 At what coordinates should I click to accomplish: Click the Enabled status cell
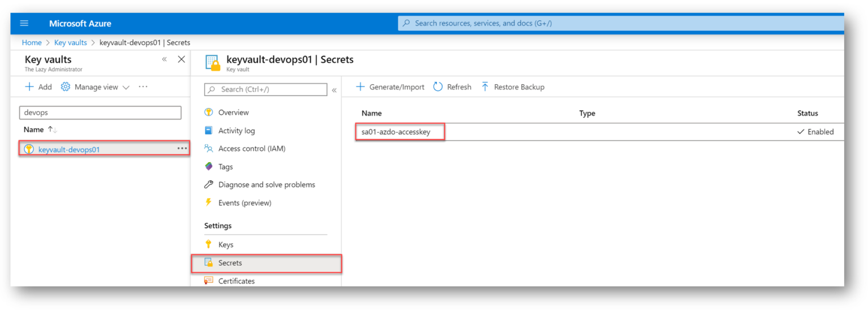815,132
